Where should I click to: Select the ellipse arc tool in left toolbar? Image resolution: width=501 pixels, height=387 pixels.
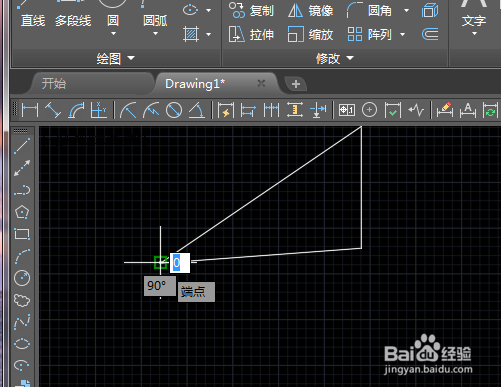pyautogui.click(x=22, y=365)
